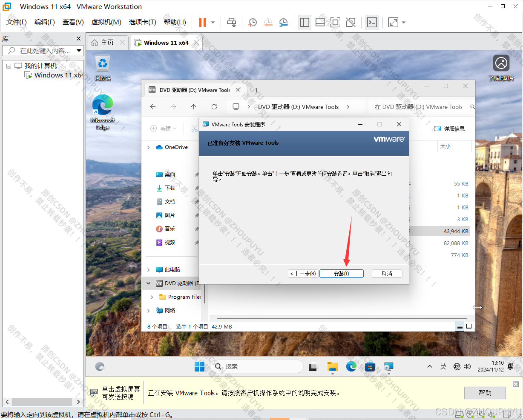This screenshot has width=523, height=420.
Task: Open the power options dropdown next to pause
Action: pyautogui.click(x=213, y=22)
